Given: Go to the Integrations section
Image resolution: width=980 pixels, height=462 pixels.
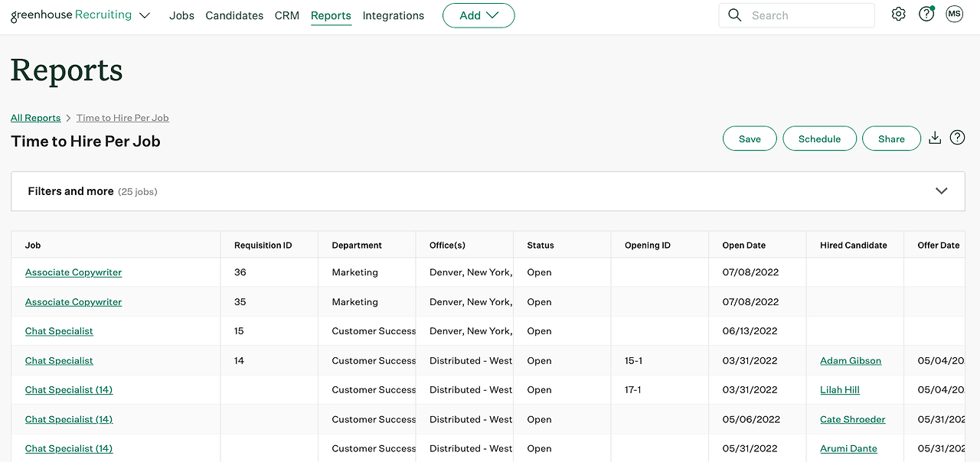Looking at the screenshot, I should click(393, 15).
